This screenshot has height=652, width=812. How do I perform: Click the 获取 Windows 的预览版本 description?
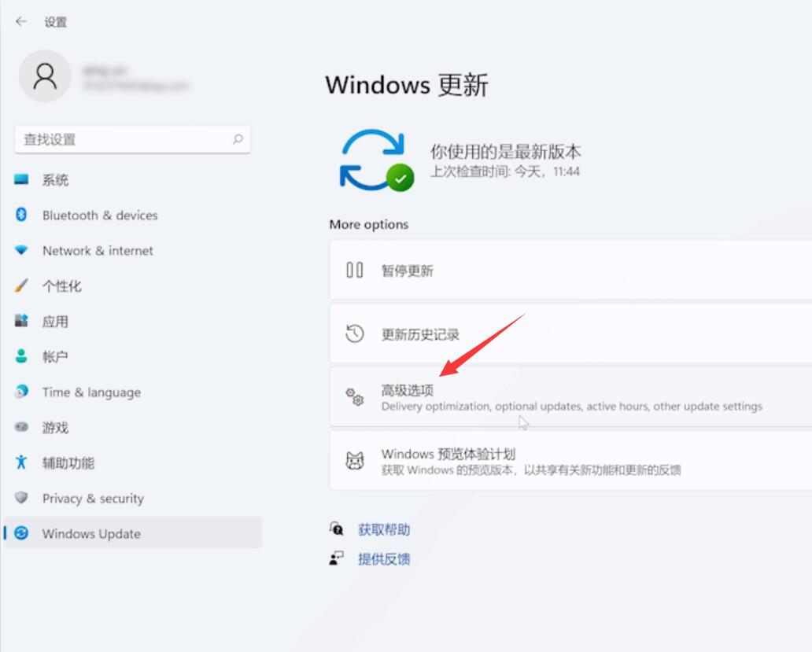531,470
